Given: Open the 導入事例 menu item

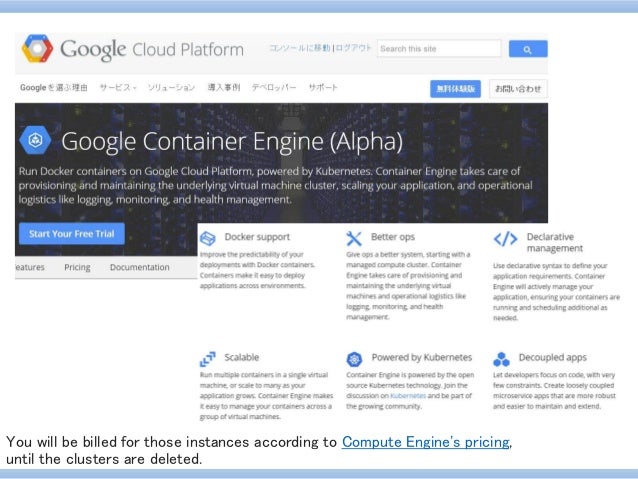Looking at the screenshot, I should coord(224,87).
